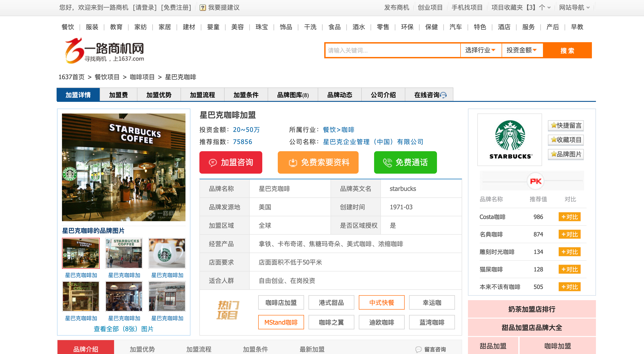Click the +对比 button for 本来不该有咖啡
The image size is (644, 354).
point(569,287)
